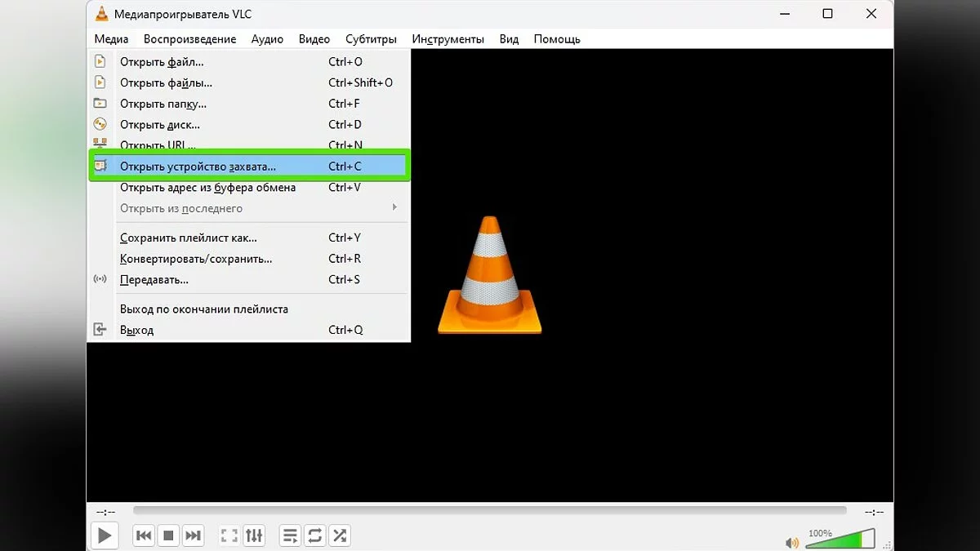This screenshot has width=980, height=551.
Task: Toggle loop repeat mode
Action: 314,535
